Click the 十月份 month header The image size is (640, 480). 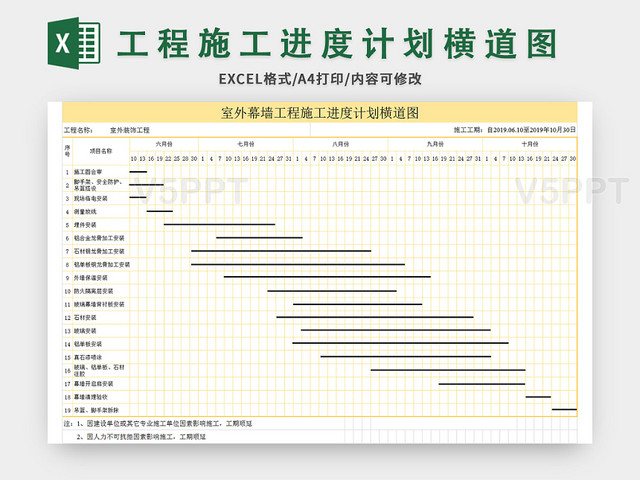(530, 144)
